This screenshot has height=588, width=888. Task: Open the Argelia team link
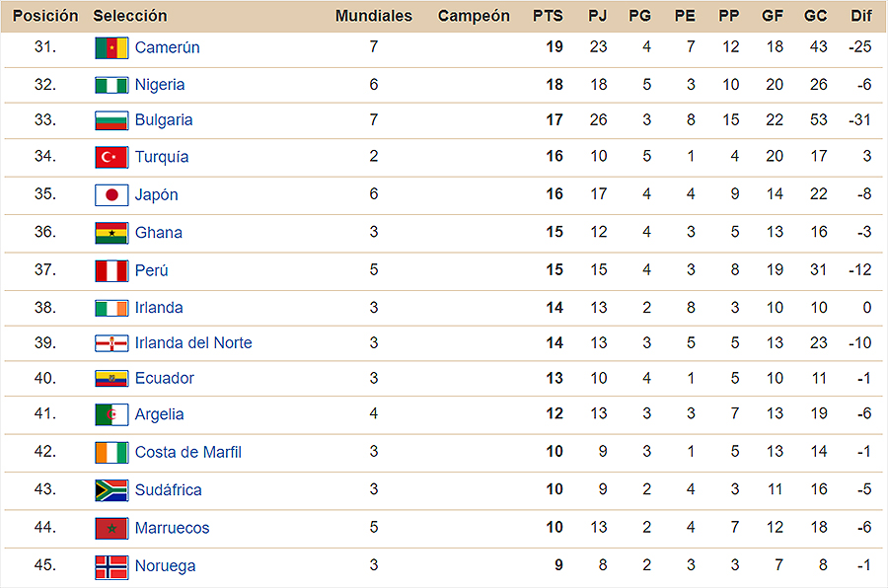point(159,414)
